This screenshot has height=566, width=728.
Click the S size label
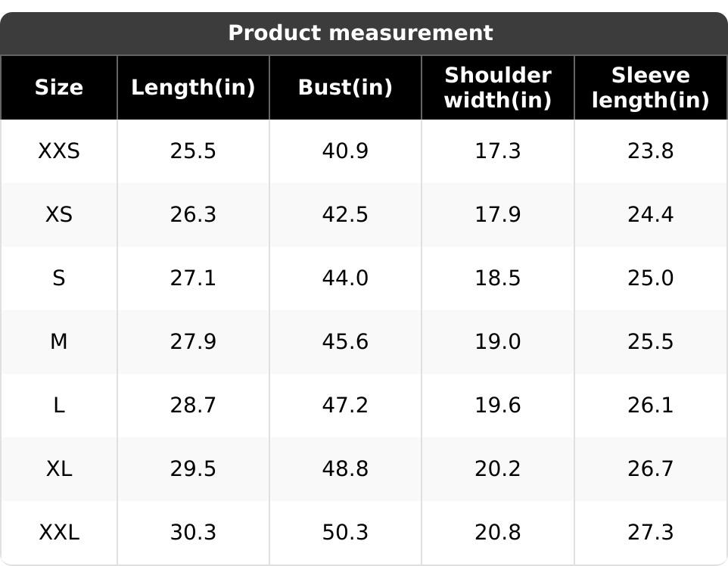pos(59,278)
